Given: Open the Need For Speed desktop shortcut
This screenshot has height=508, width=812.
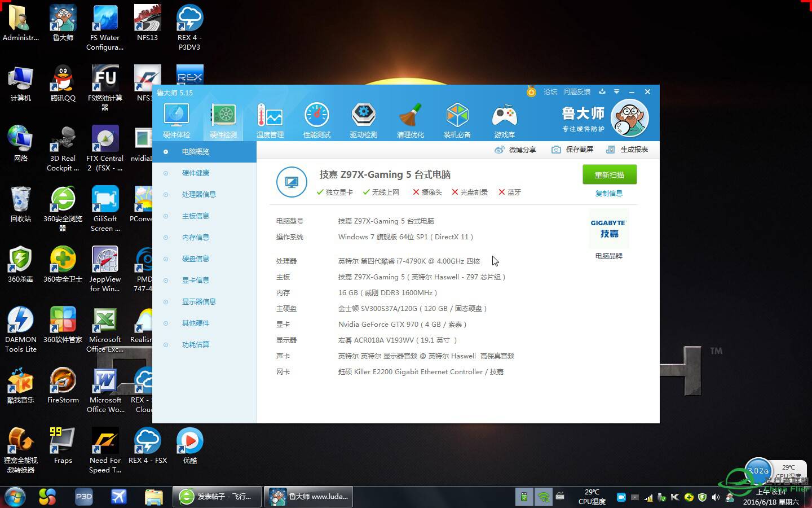Looking at the screenshot, I should pos(105,450).
